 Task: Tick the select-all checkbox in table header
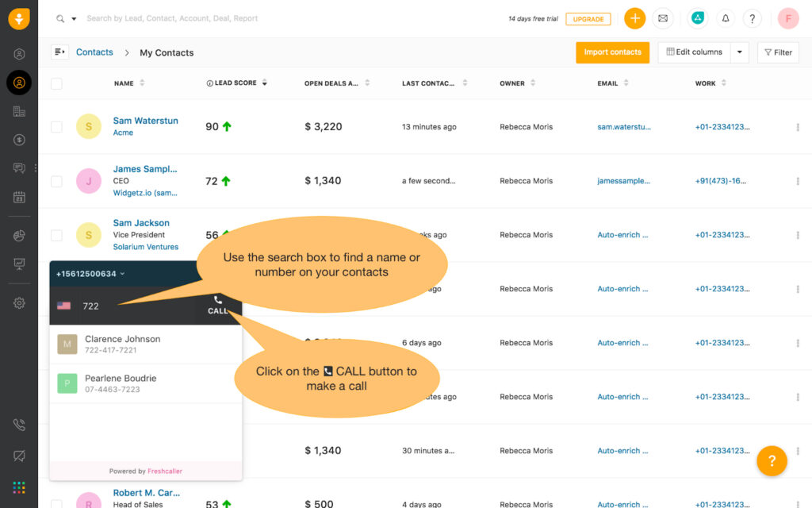[x=56, y=83]
